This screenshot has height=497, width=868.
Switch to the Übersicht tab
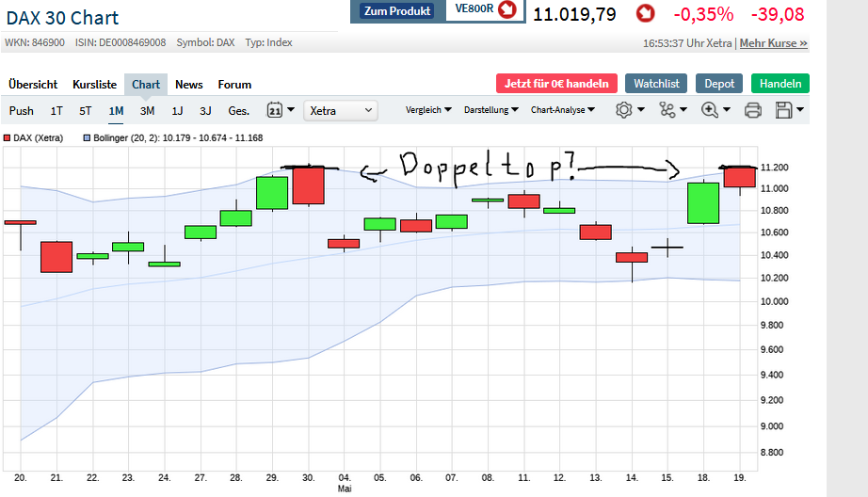click(33, 84)
